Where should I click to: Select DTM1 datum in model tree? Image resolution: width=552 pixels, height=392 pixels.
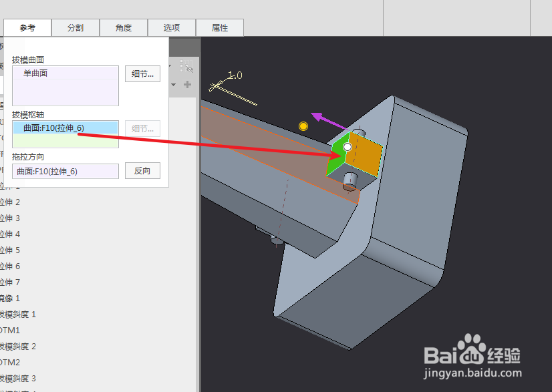tap(10, 331)
